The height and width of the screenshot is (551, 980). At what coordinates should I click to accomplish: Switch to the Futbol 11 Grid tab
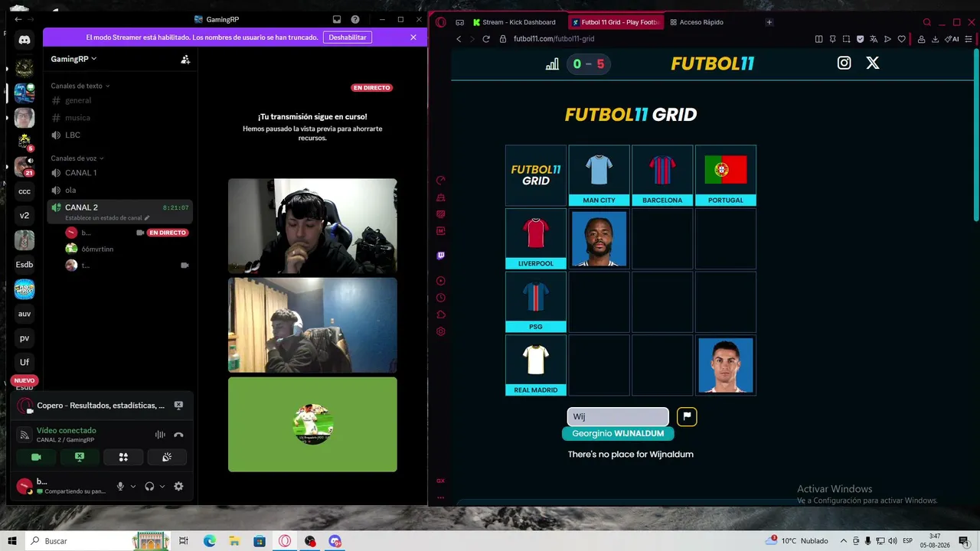616,22
